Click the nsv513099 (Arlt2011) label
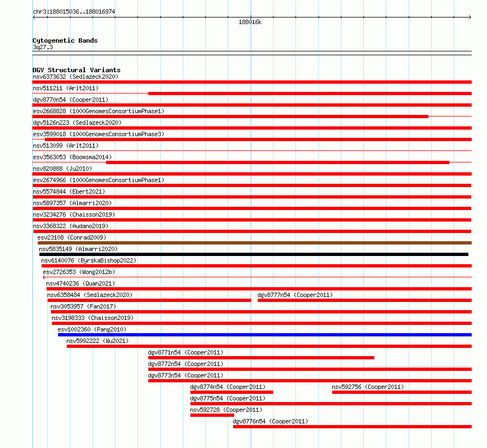487x448 pixels. point(66,146)
